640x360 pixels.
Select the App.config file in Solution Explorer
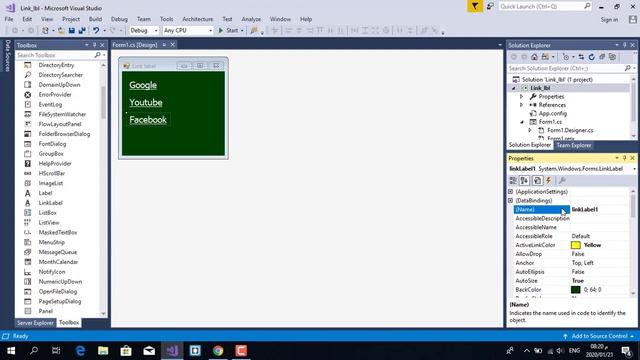552,113
